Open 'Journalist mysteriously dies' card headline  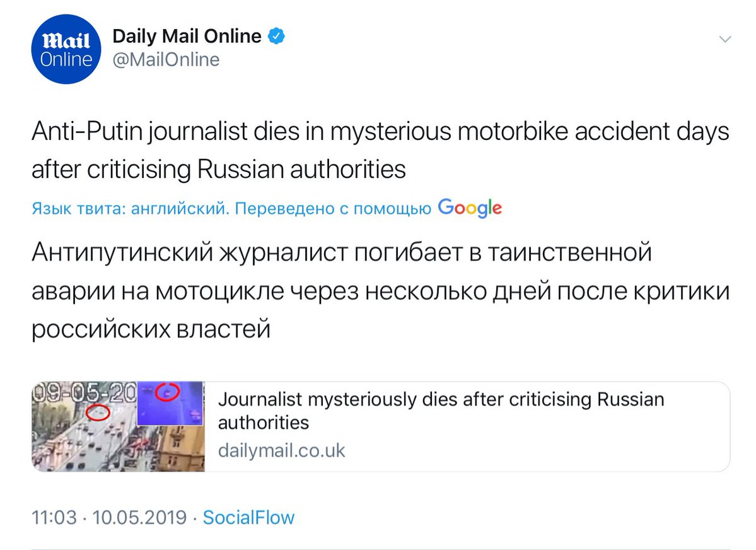pyautogui.click(x=441, y=411)
